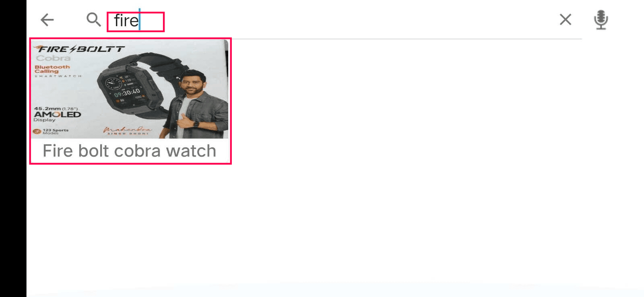Tap the man's wrist wearing the watch

[x=196, y=124]
